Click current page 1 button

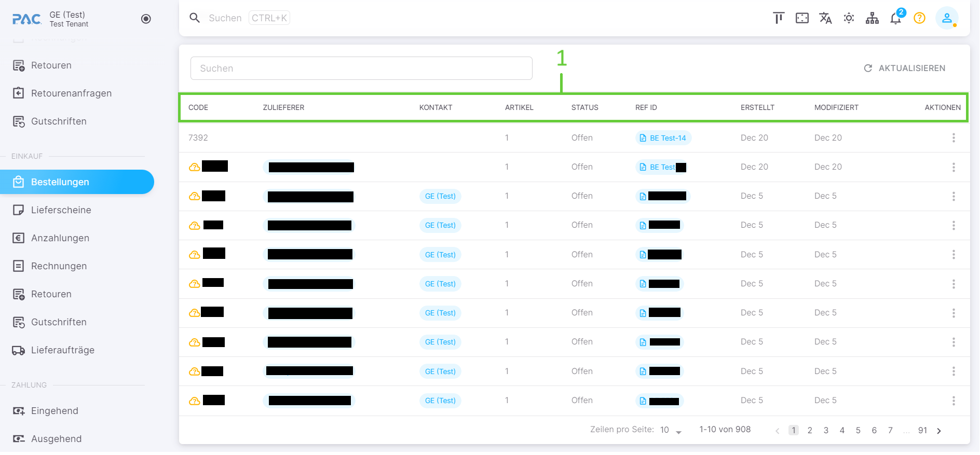tap(794, 430)
